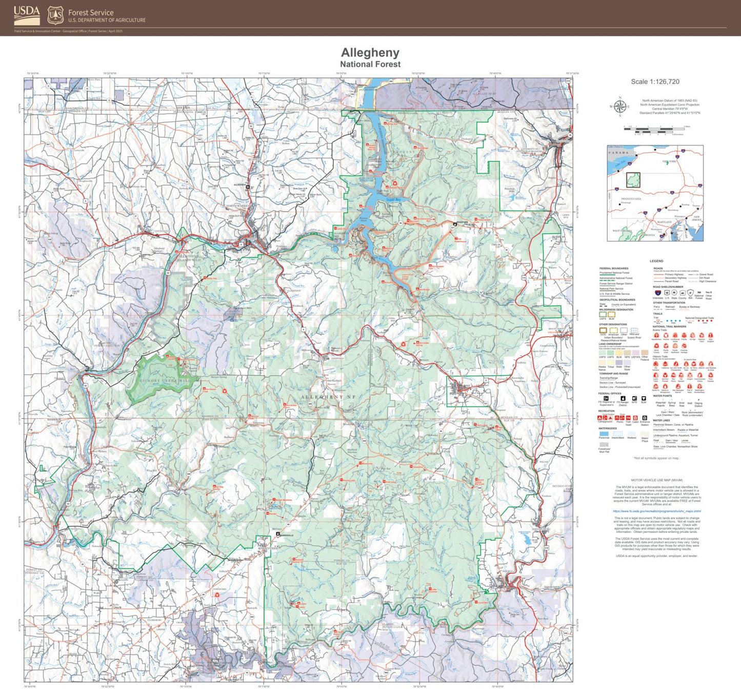The image size is (741, 700).
Task: Click the USDA logo in the header
Action: click(x=26, y=14)
